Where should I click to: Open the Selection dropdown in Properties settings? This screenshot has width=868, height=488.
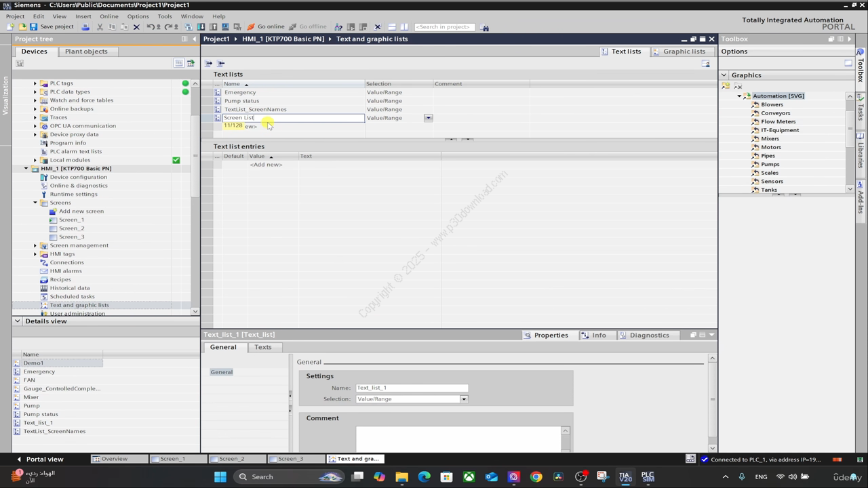point(464,399)
